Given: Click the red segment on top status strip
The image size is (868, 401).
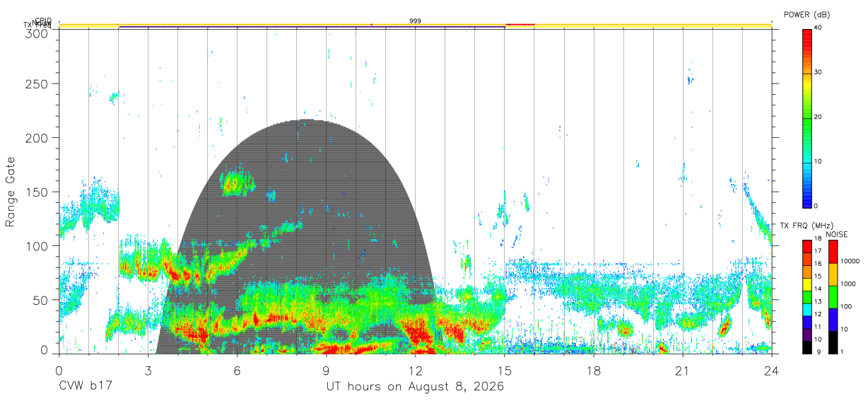Looking at the screenshot, I should click(x=520, y=25).
